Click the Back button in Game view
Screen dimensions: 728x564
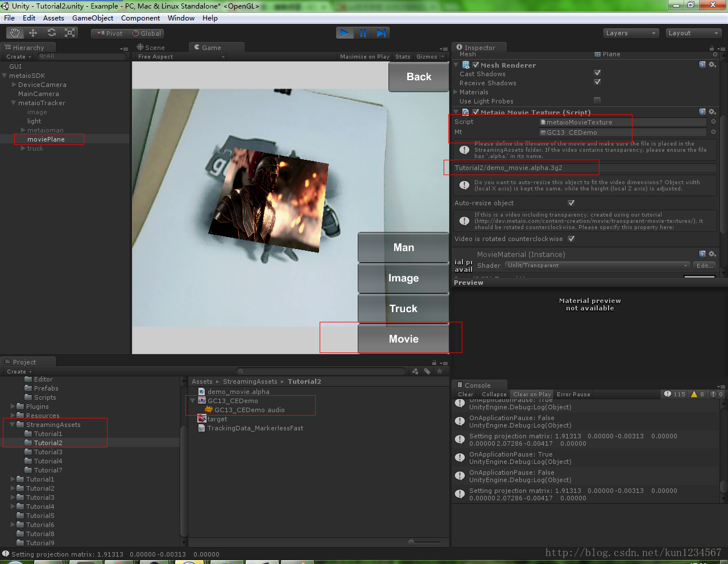419,77
